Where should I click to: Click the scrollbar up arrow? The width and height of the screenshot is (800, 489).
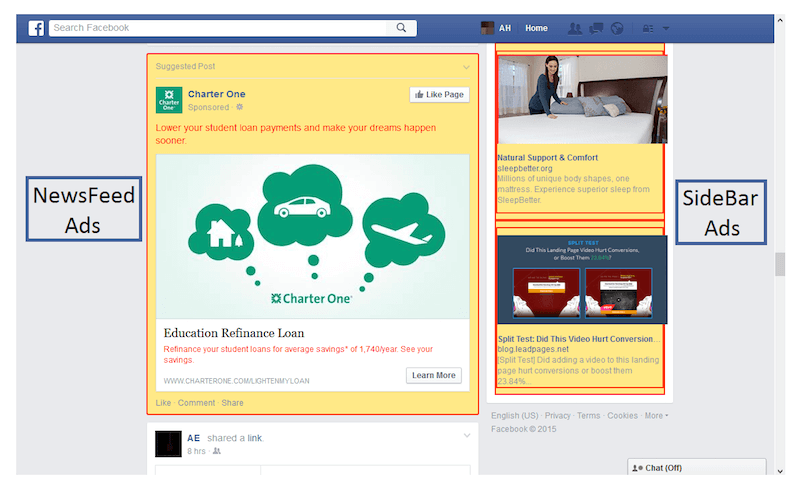(x=780, y=20)
